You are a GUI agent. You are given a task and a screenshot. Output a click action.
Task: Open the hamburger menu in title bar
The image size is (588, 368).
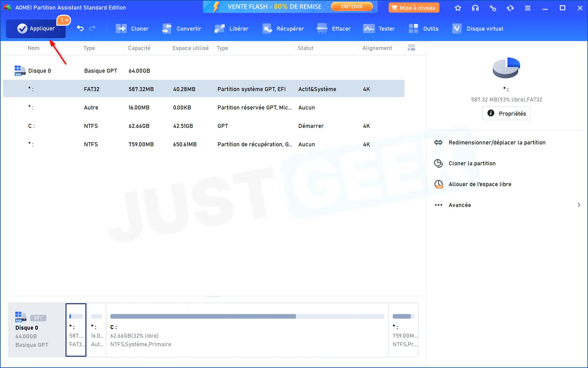[528, 8]
